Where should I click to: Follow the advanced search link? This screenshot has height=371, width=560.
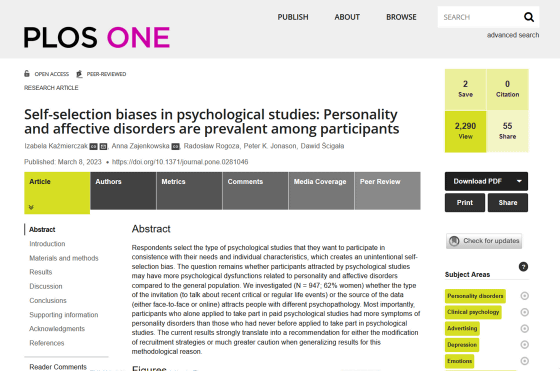[513, 35]
